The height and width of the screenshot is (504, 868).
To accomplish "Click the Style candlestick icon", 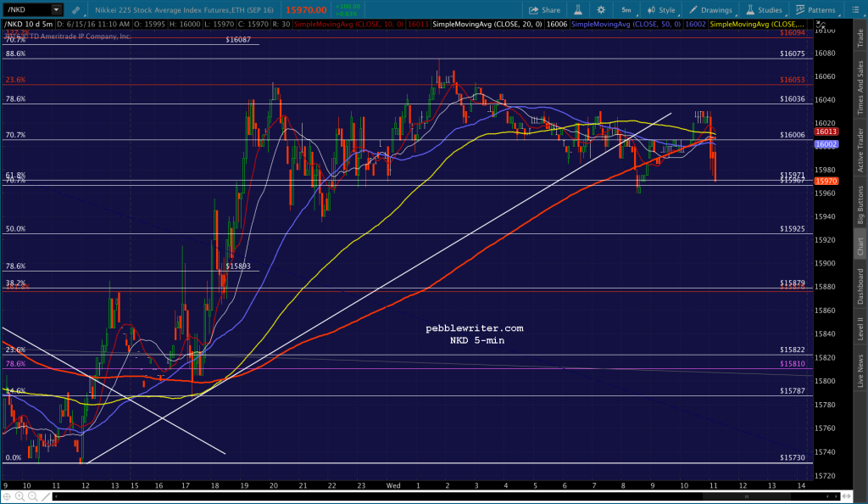I will point(652,10).
